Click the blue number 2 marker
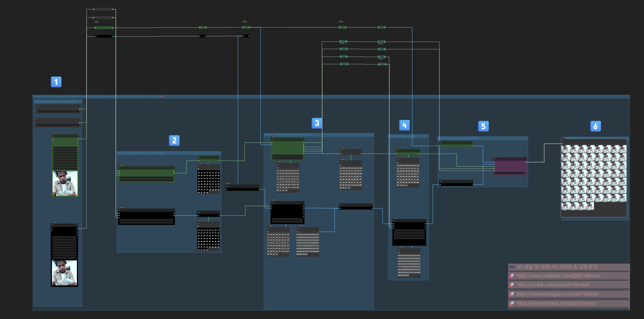This screenshot has width=644, height=319. [x=174, y=140]
